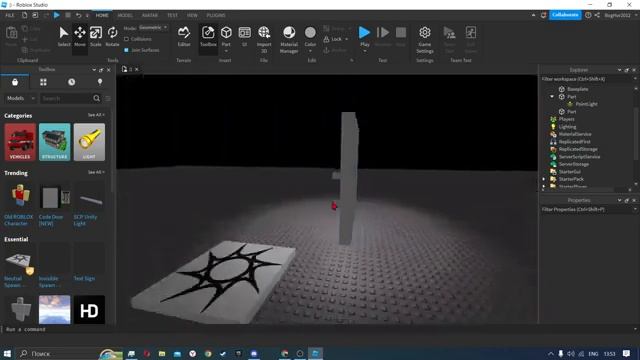Open the Toolbox Inventory tab (grid icon)
This screenshot has width=640, height=360.
pos(43,82)
